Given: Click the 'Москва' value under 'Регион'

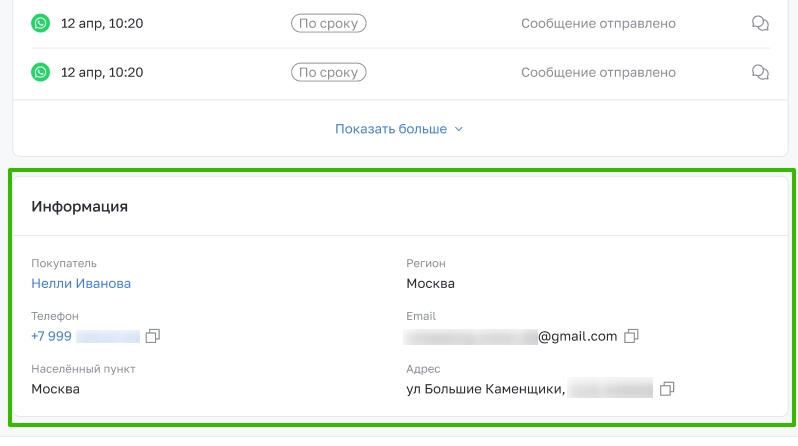Looking at the screenshot, I should pos(431,284).
